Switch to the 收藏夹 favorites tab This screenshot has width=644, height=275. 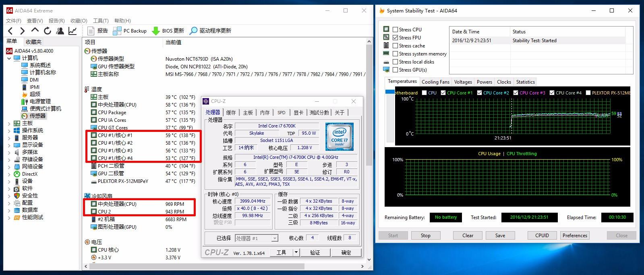point(33,42)
